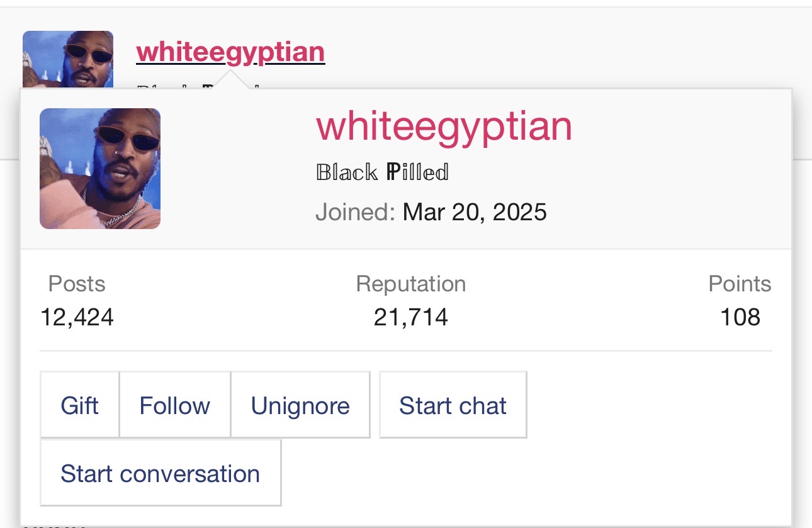Select the Black Pilled user title in card

(x=382, y=172)
